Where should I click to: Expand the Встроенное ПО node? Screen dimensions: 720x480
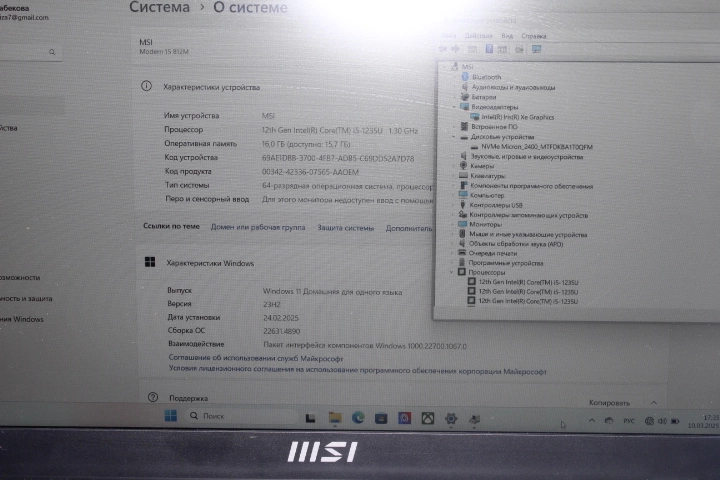point(453,126)
